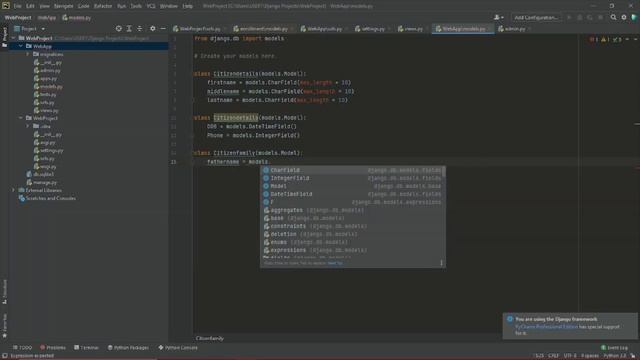Viewport: 640px width, 360px height.
Task: Click the error count indicator in editor
Action: point(593,40)
